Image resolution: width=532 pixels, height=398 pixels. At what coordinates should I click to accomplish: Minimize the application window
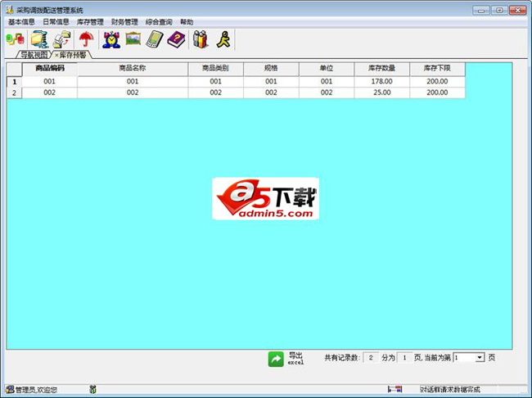point(480,11)
